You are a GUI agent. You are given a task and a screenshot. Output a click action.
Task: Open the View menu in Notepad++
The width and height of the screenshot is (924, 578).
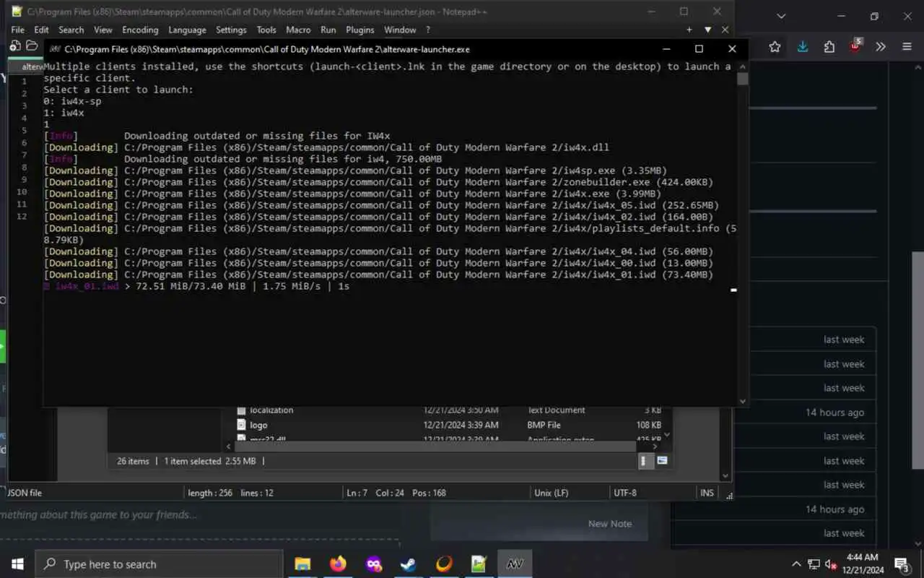coord(103,30)
